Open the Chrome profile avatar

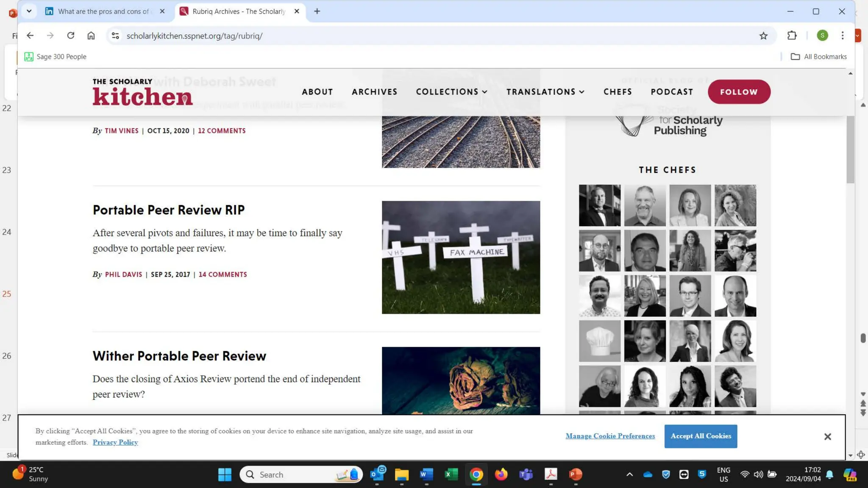(x=822, y=36)
